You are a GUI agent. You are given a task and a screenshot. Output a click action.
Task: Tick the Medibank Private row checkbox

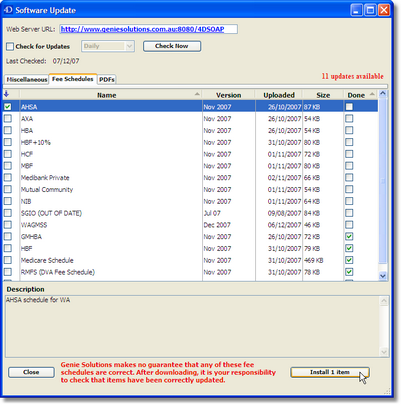pyautogui.click(x=8, y=177)
